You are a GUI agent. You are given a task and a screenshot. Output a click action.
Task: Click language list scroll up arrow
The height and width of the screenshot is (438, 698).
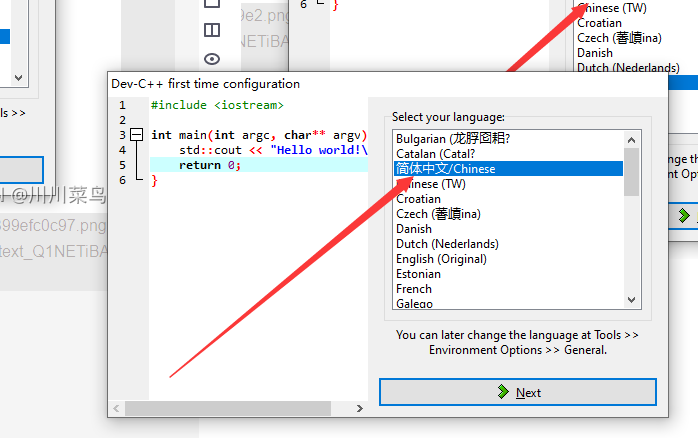pyautogui.click(x=631, y=140)
